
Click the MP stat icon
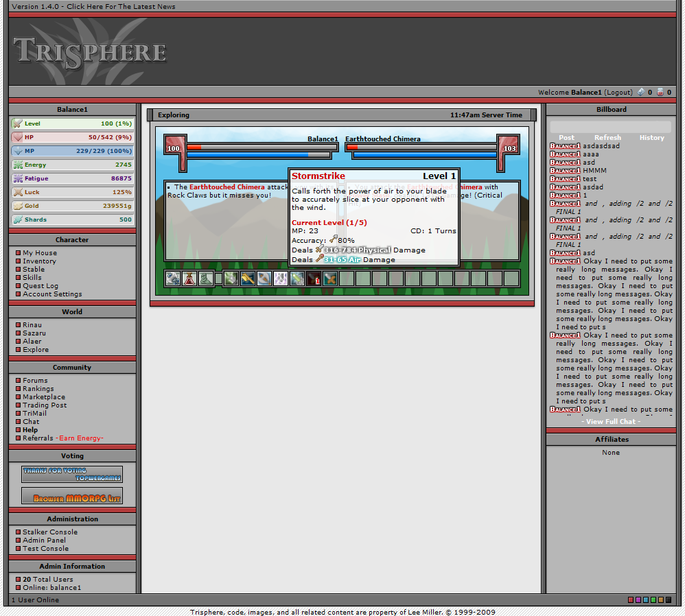(x=17, y=151)
